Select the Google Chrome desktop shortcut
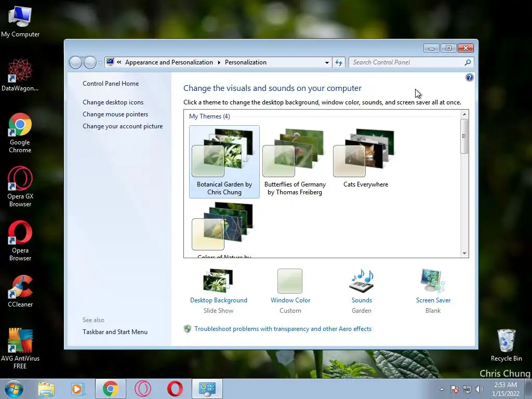The image size is (532, 399). [20, 132]
